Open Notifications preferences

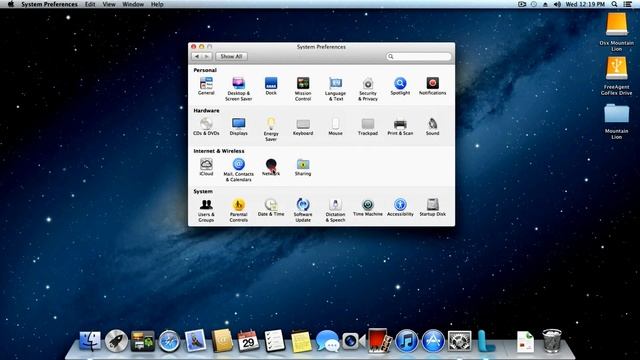click(x=433, y=86)
